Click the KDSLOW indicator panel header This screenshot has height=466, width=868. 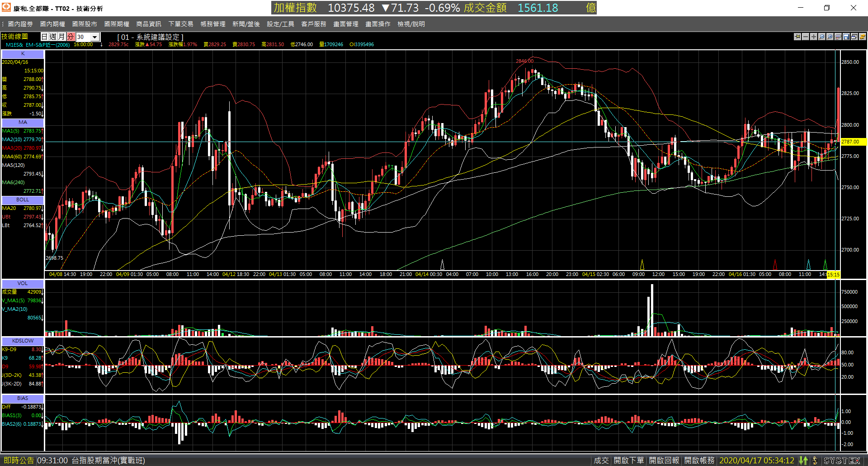tap(23, 341)
